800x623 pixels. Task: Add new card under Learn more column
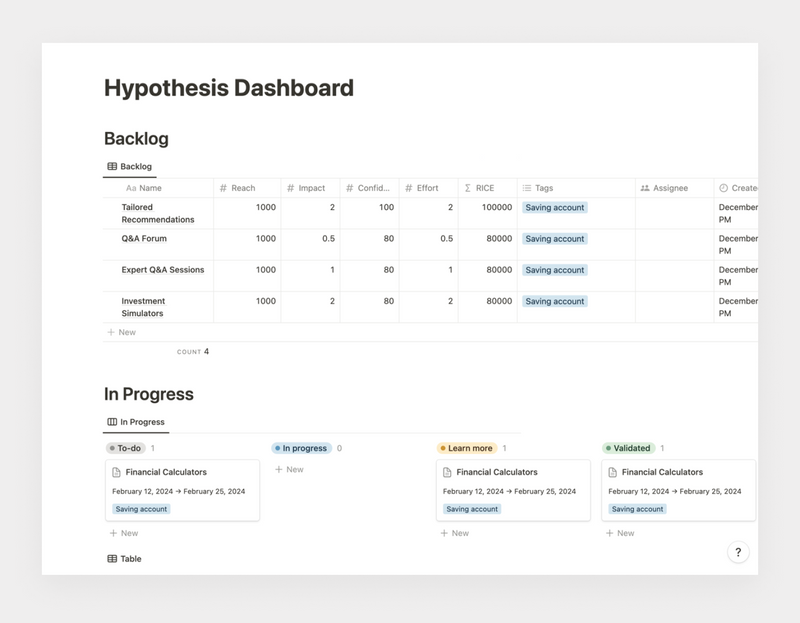(455, 533)
